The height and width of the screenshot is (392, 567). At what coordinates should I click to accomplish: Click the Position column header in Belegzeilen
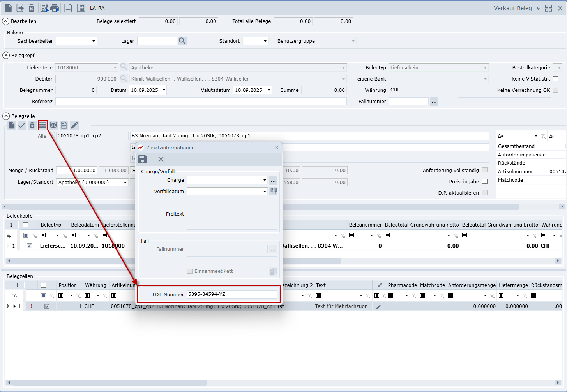click(x=68, y=285)
